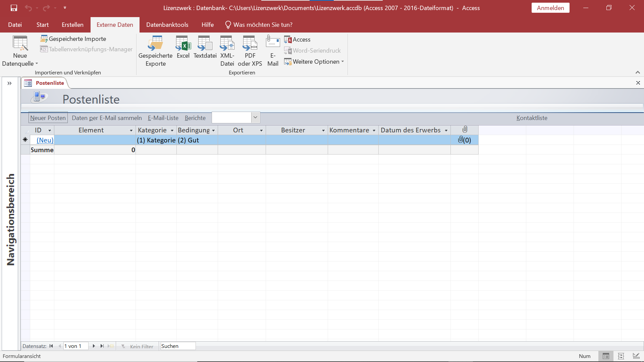This screenshot has width=644, height=362.
Task: Export to Access database
Action: point(297,40)
